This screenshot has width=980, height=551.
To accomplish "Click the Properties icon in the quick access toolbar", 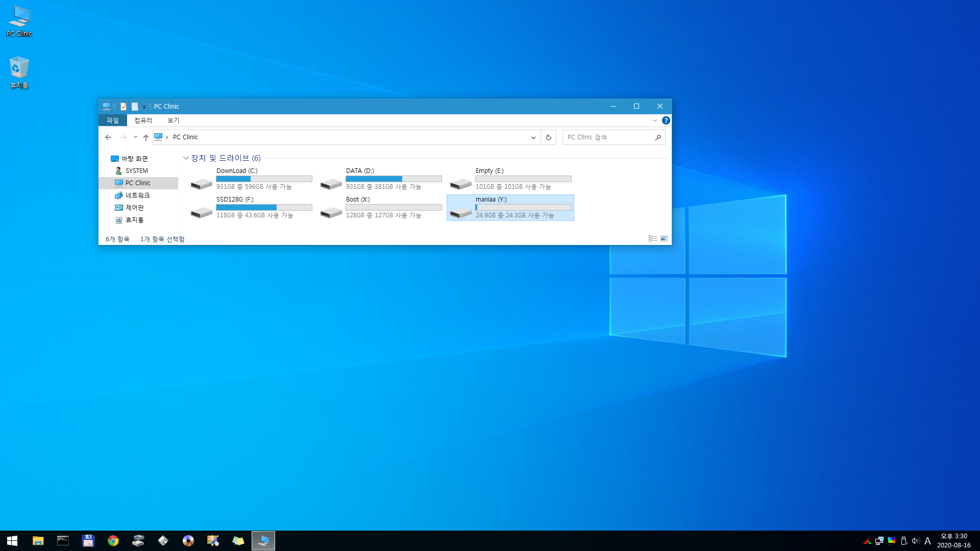I will click(x=124, y=107).
